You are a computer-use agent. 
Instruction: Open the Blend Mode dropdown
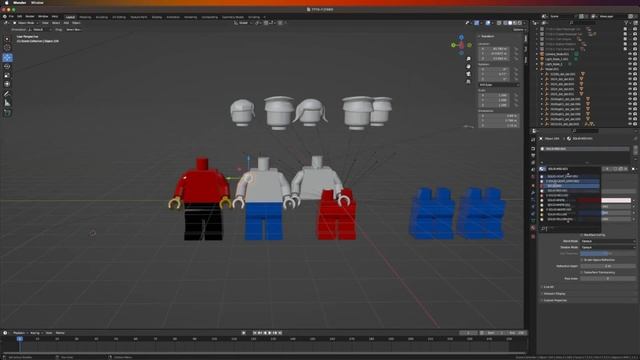coord(608,241)
